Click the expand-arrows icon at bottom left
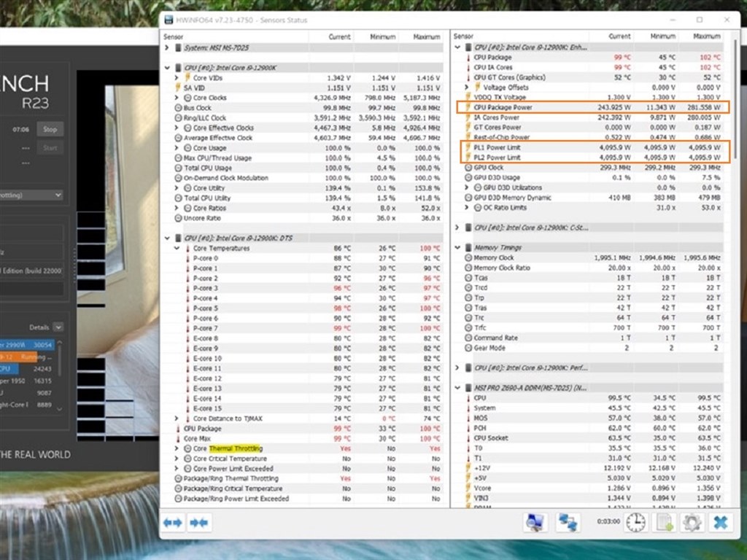The height and width of the screenshot is (560, 747). point(172,523)
